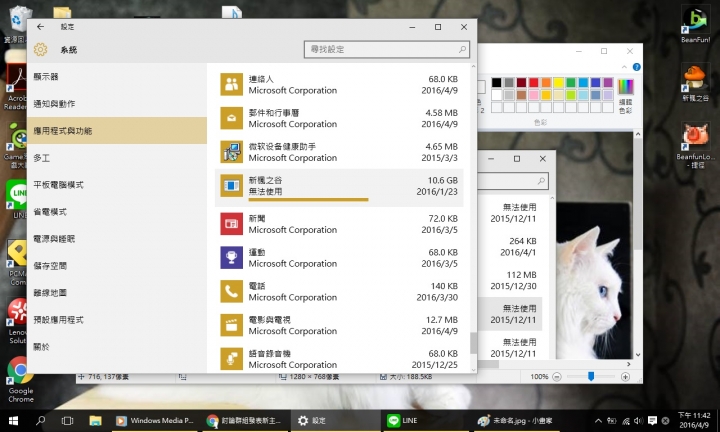Pick purple color swatch in Paint
The height and width of the screenshot is (432, 720).
pyautogui.click(x=608, y=83)
